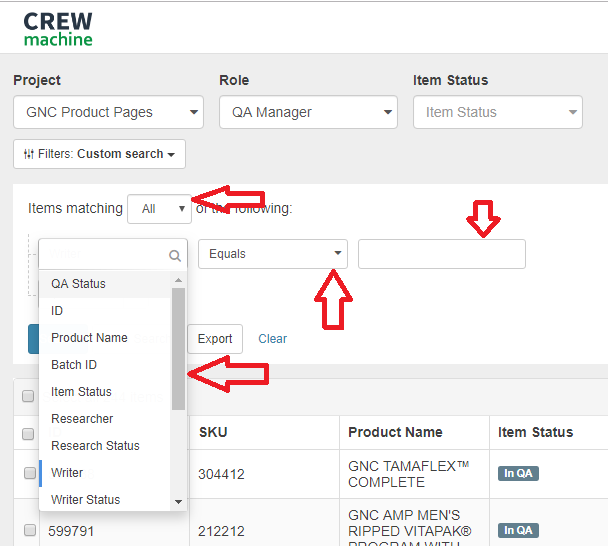The width and height of the screenshot is (608, 546).
Task: Click In QA badge for GNC AMP MEN'S row
Action: (518, 530)
